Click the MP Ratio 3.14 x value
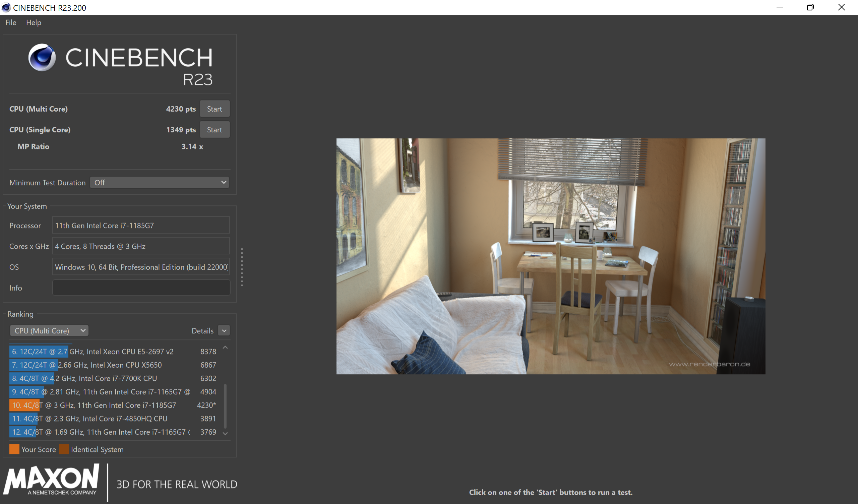 point(192,146)
